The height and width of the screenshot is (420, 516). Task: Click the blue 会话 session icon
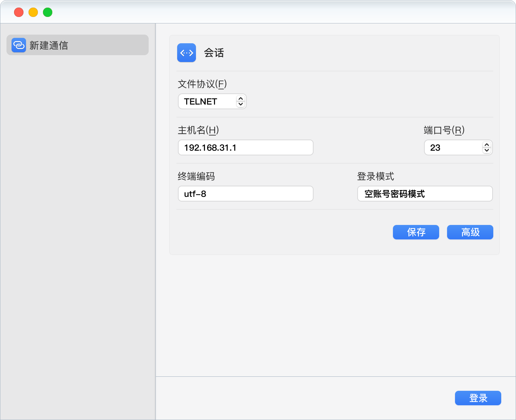[x=187, y=53]
